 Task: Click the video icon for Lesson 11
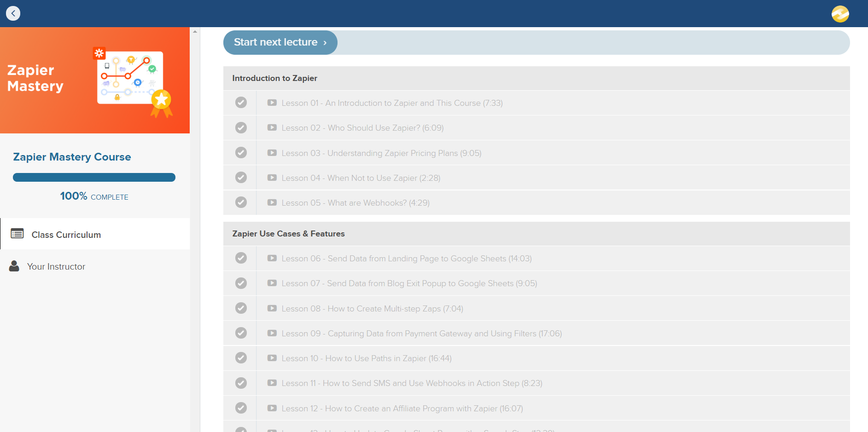(x=272, y=383)
